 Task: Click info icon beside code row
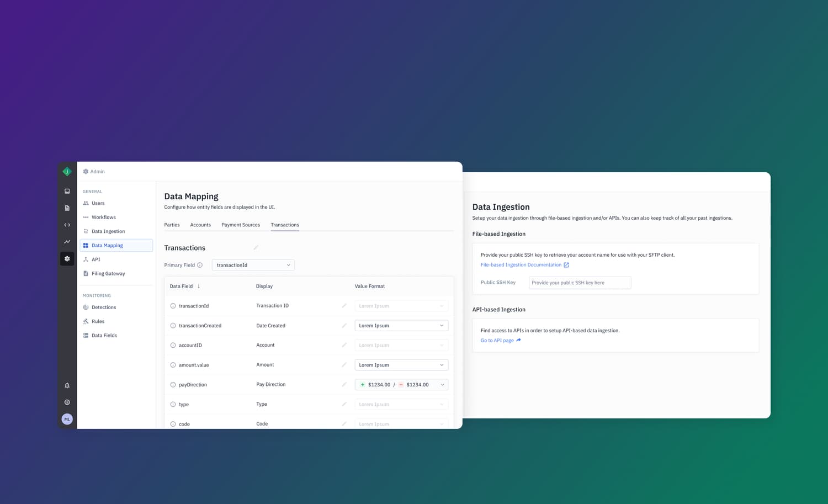point(173,424)
